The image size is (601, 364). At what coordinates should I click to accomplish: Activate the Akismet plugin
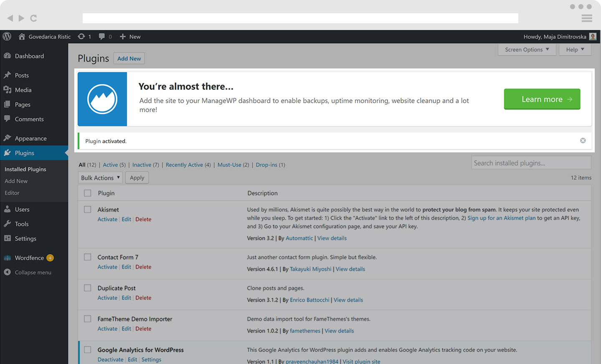(x=107, y=219)
